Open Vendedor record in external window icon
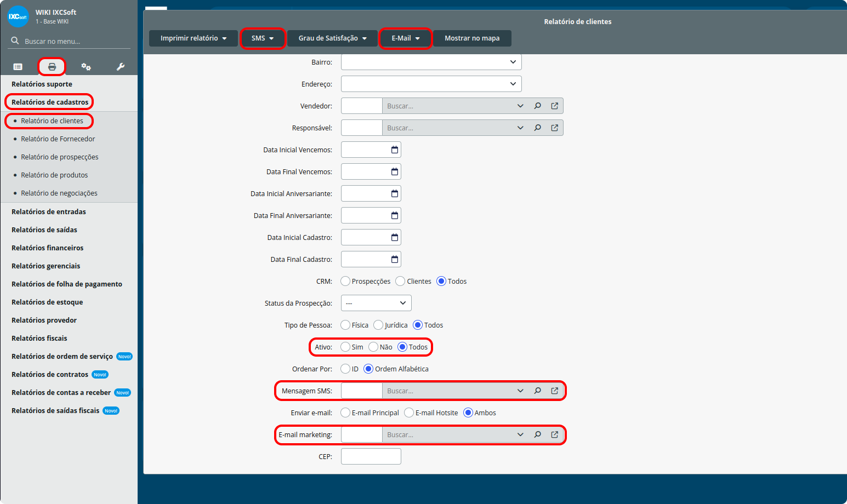Viewport: 847px width, 504px height. (x=555, y=106)
